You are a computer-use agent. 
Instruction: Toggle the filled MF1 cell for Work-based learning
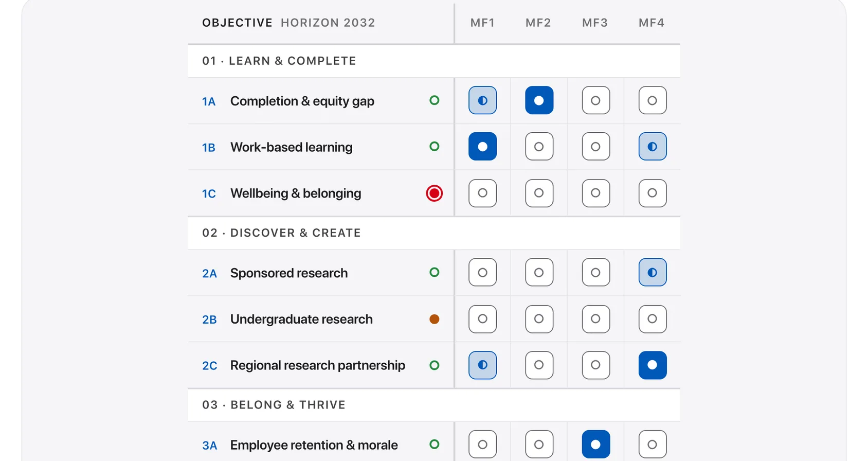[483, 147]
